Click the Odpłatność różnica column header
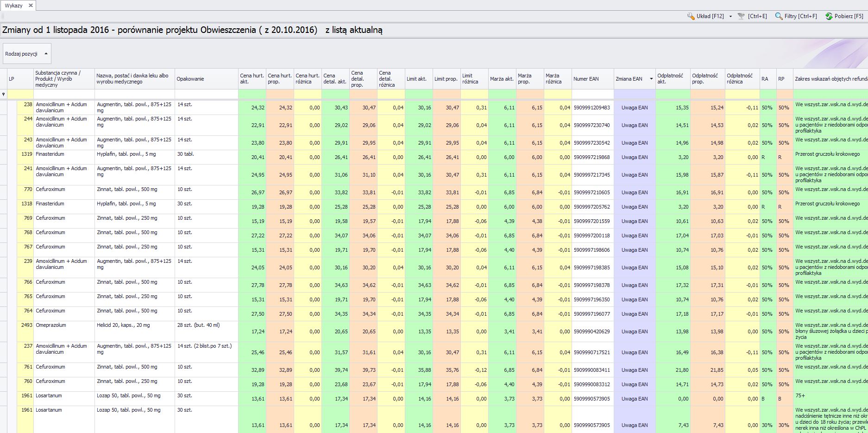Screen dimensions: 868x433 (742, 79)
